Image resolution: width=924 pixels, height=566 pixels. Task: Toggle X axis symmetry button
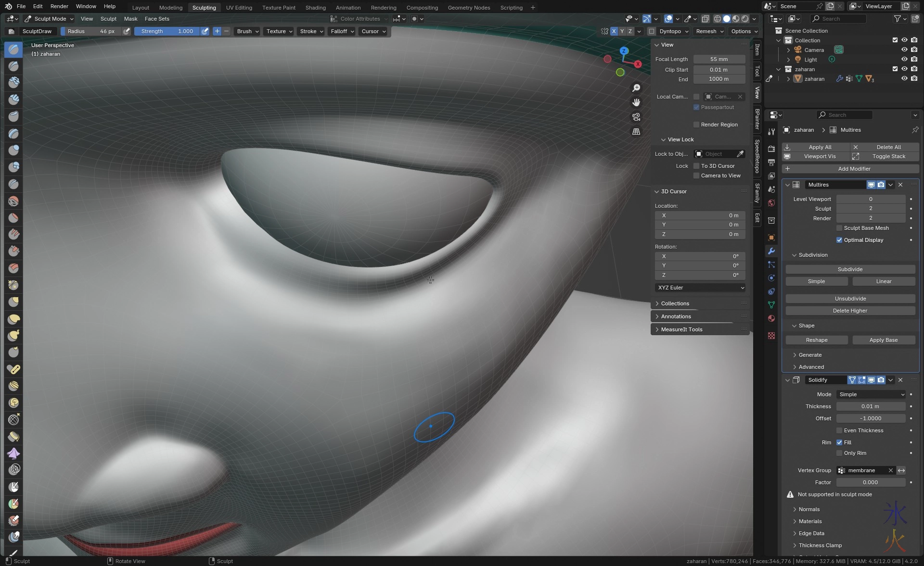(614, 31)
